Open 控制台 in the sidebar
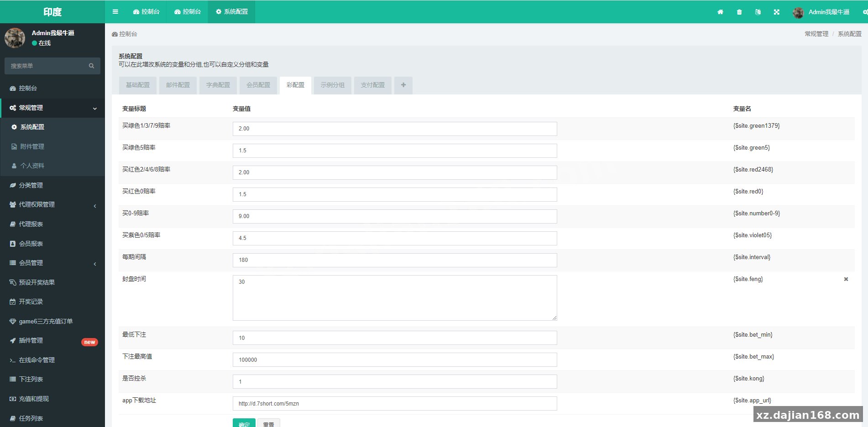Image resolution: width=868 pixels, height=427 pixels. pos(52,88)
